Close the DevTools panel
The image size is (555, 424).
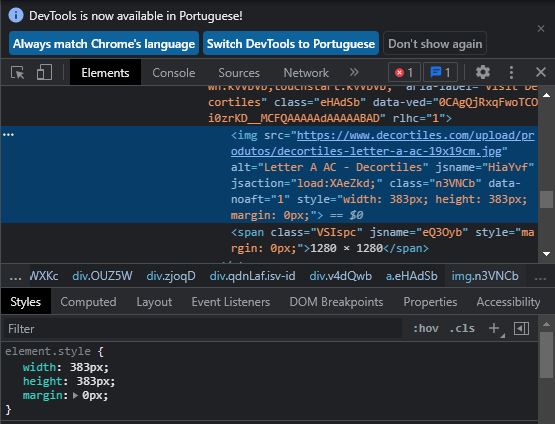[x=540, y=72]
